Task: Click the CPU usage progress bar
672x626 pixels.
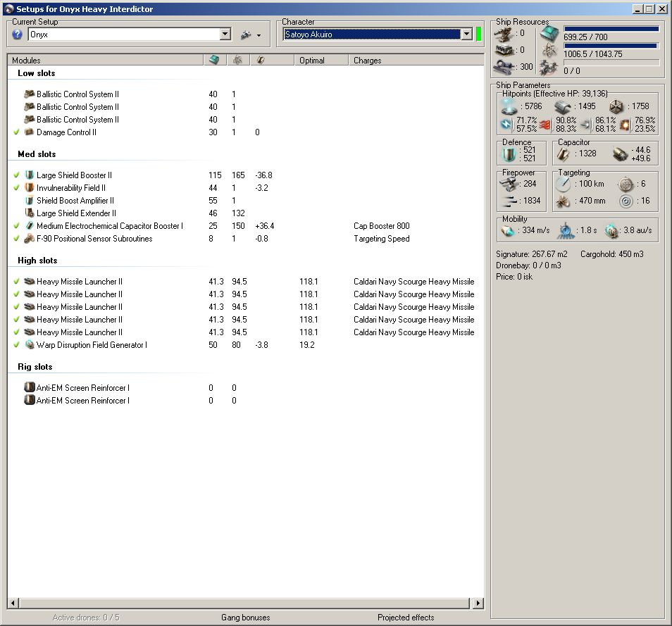Action: [x=611, y=29]
